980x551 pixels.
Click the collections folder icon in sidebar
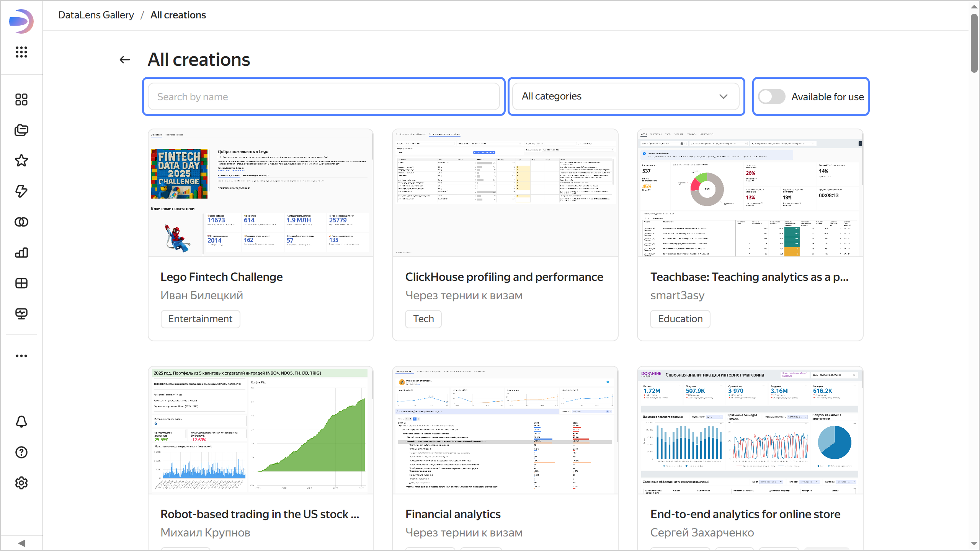21,130
